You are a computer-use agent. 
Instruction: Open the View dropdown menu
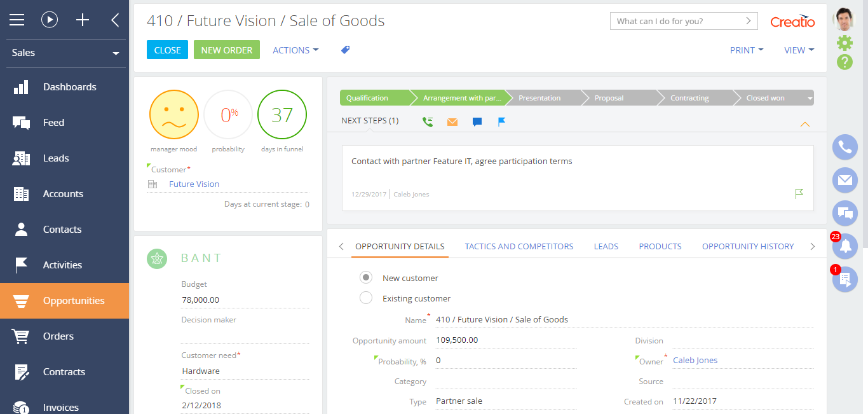tap(799, 50)
